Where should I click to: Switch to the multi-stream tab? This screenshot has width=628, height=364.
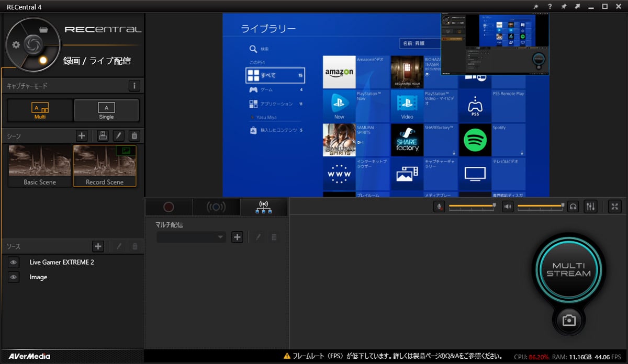pos(264,207)
